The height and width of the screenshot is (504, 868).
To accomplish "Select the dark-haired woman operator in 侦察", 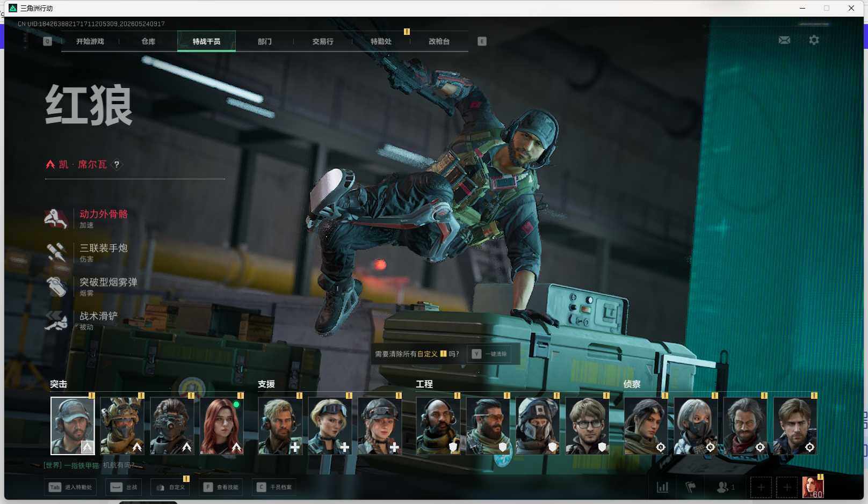I will [646, 426].
